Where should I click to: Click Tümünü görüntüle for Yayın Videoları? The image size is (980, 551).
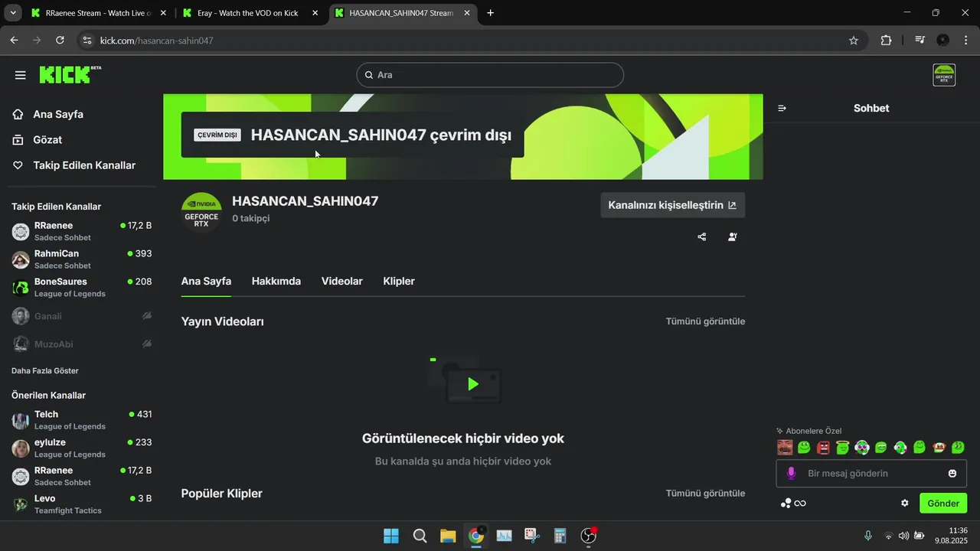tap(705, 321)
